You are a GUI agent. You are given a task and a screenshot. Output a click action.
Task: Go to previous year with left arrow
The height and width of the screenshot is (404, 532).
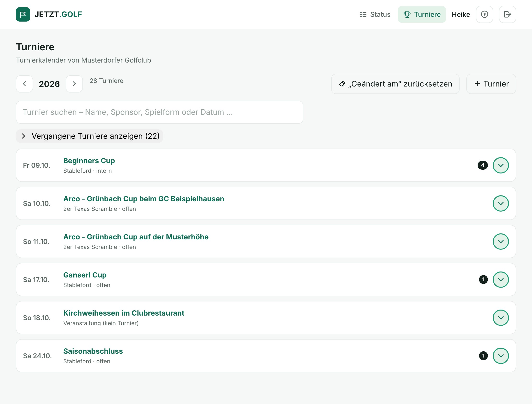[x=24, y=84]
